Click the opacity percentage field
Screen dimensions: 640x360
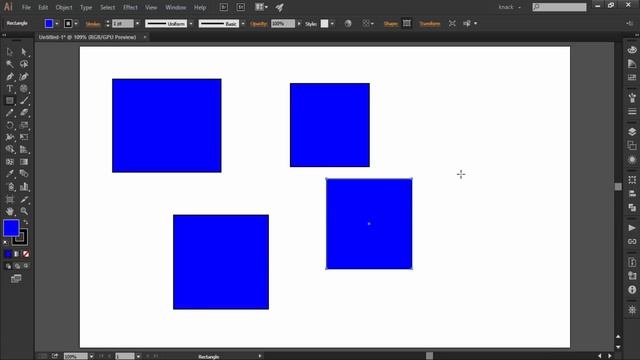click(x=282, y=24)
